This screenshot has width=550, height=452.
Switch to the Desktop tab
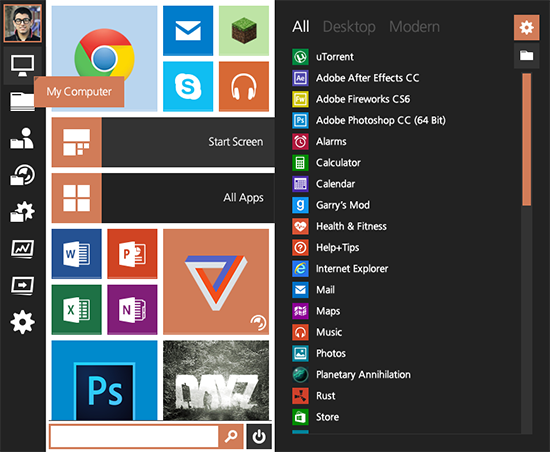pos(349,27)
